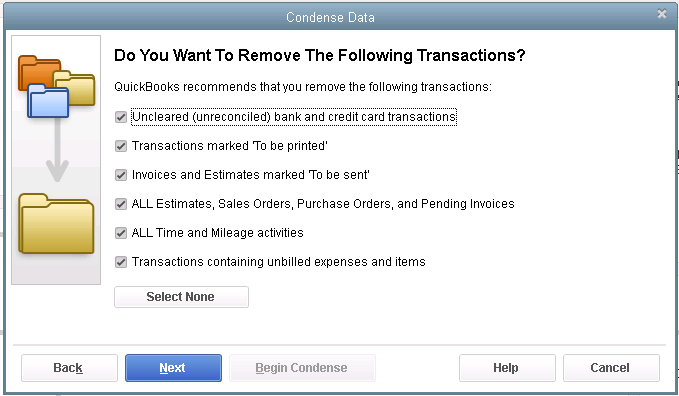Open Help for Condense Data
This screenshot has width=679, height=396.
pyautogui.click(x=507, y=368)
